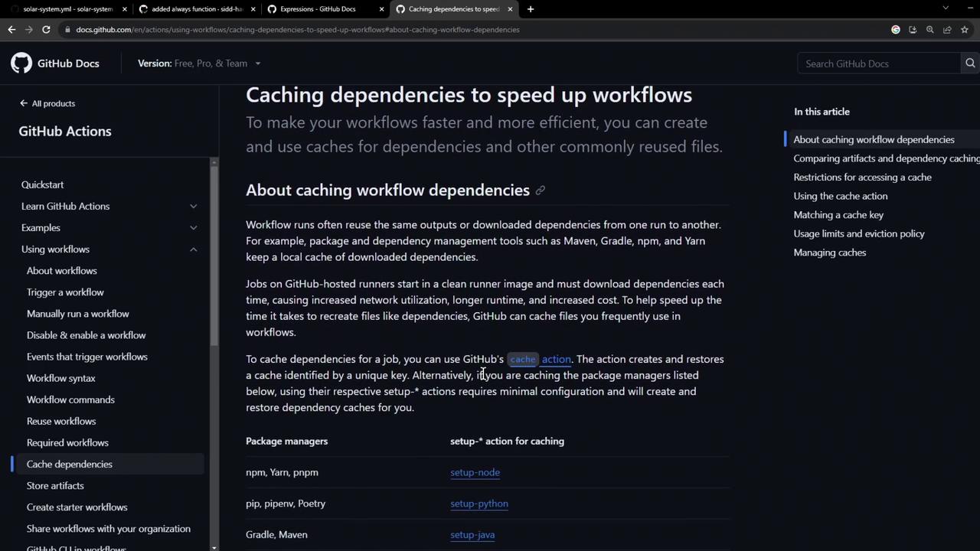This screenshot has height=551, width=980.
Task: Open Share workflows with your organization
Action: (x=109, y=528)
